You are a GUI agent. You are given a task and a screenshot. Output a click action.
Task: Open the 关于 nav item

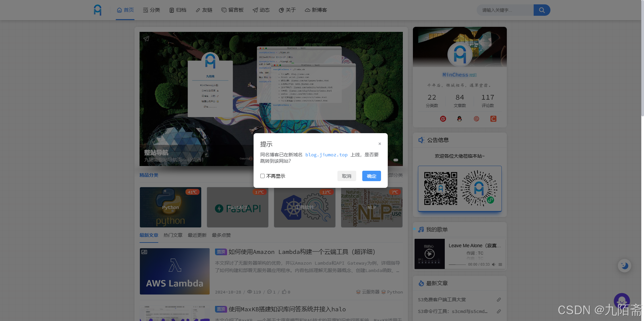pyautogui.click(x=287, y=10)
